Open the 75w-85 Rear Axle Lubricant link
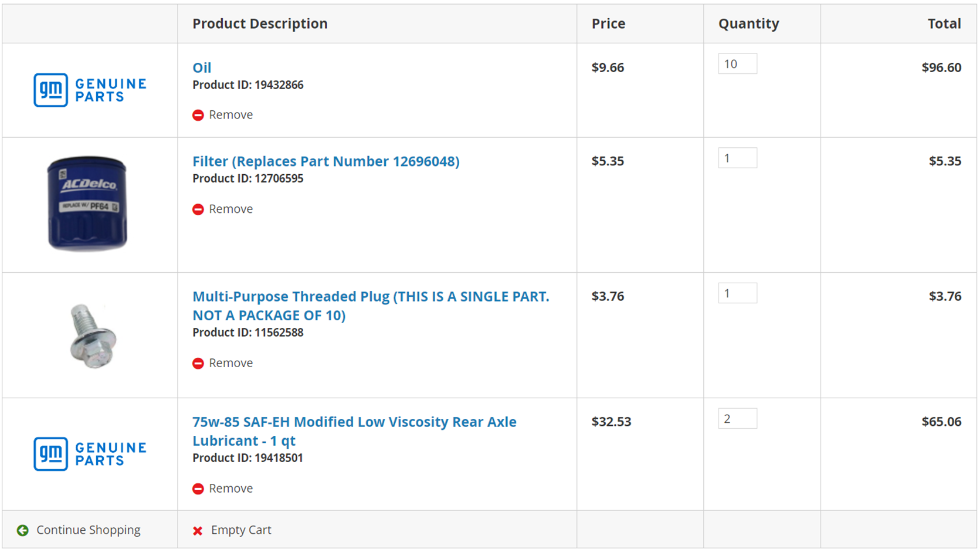Viewport: 980px width, 549px height. click(354, 431)
